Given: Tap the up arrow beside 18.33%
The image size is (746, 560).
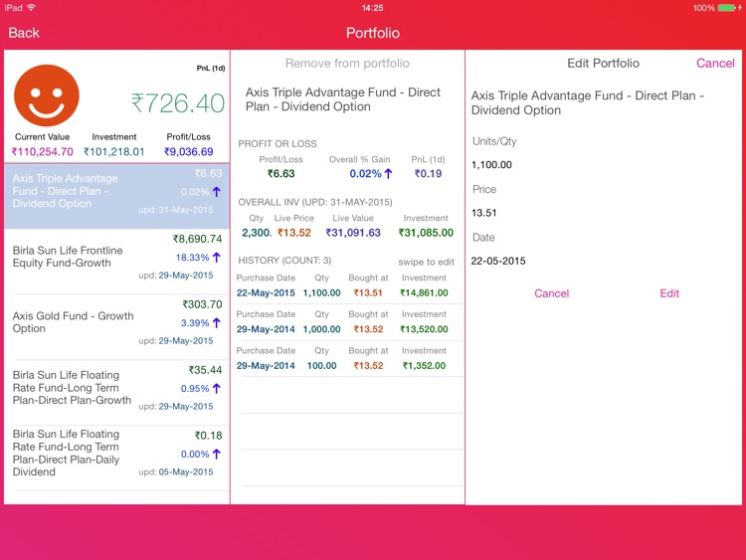Looking at the screenshot, I should (217, 258).
